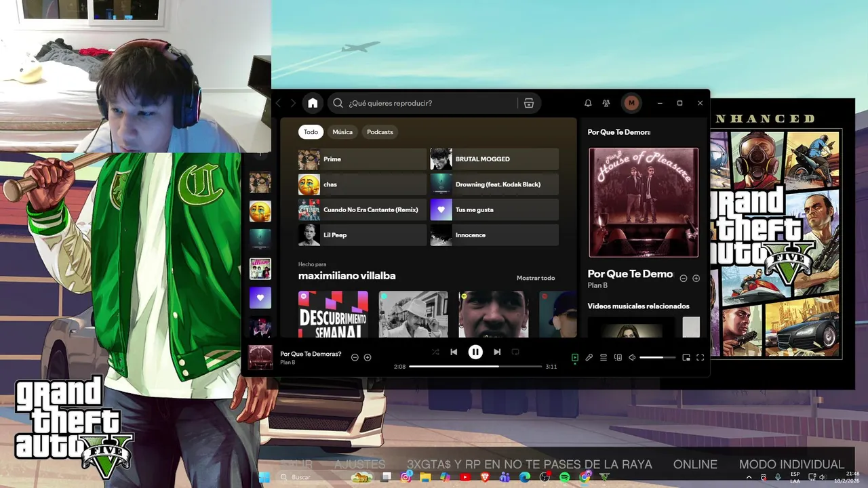Go forward with the Spotify forward arrow
The image size is (868, 488).
point(293,103)
